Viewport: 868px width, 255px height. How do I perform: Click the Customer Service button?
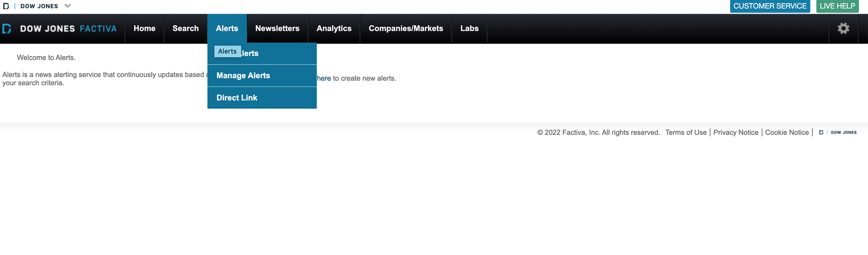(x=770, y=6)
